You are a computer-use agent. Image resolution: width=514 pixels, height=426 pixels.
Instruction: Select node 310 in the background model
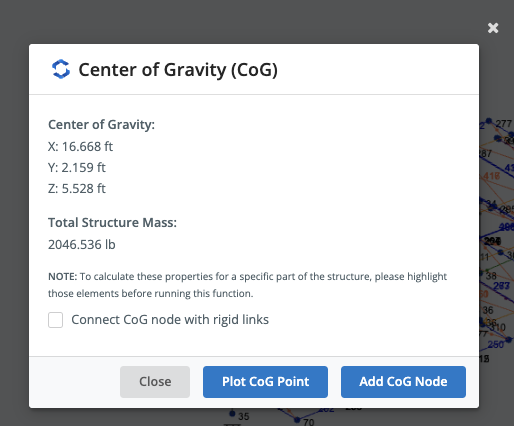coord(498,327)
